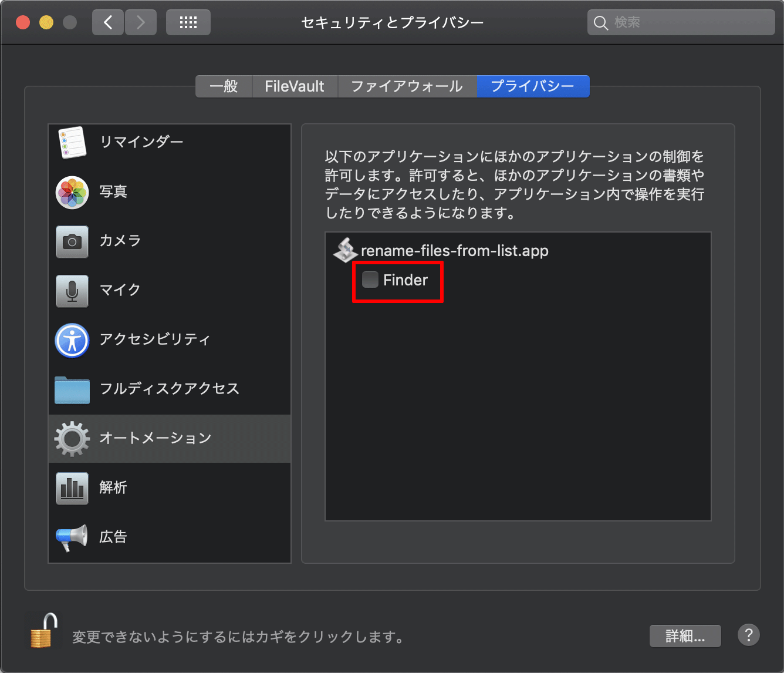Click the Camera icon in sidebar
Screen dimensions: 784x673
72,241
